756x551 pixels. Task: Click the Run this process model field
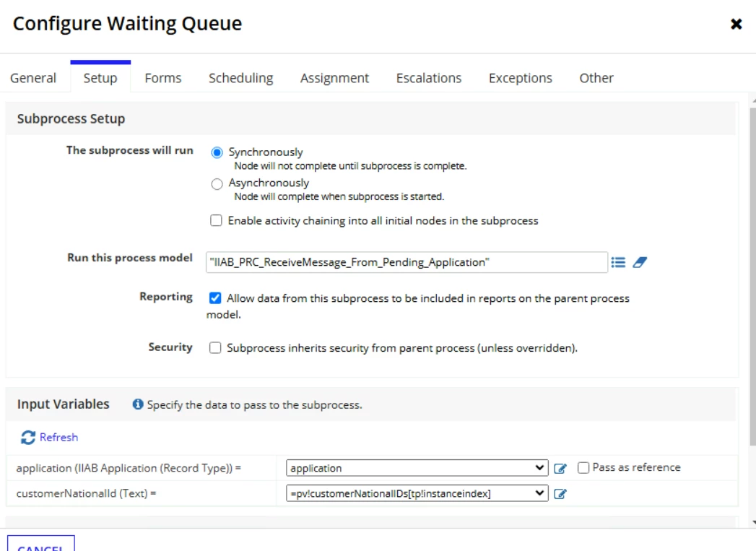(x=407, y=262)
